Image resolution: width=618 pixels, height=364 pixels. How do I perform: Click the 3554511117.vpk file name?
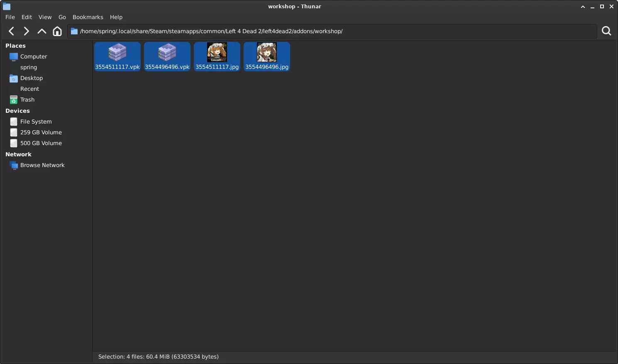point(117,67)
